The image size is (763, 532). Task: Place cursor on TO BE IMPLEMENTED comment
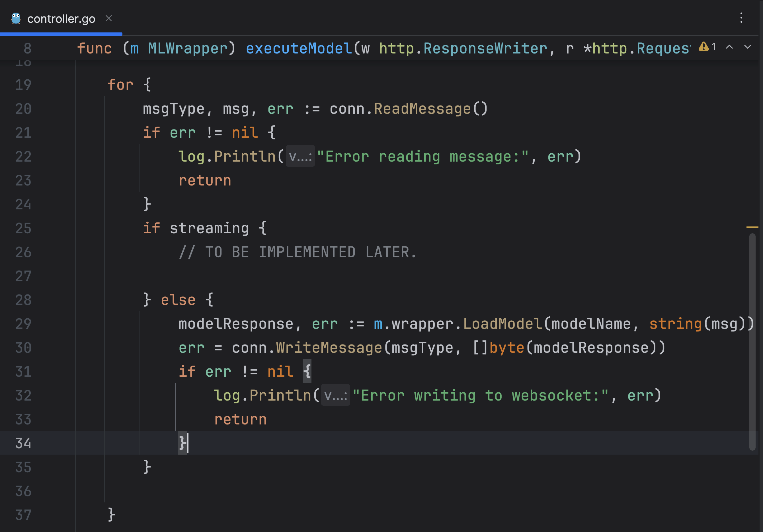click(298, 252)
